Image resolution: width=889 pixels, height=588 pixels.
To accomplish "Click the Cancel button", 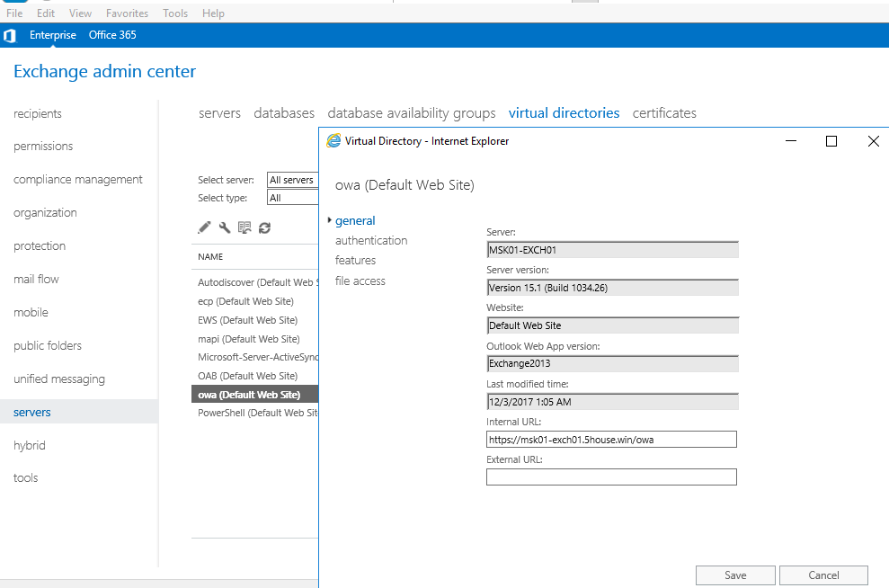I will click(823, 575).
